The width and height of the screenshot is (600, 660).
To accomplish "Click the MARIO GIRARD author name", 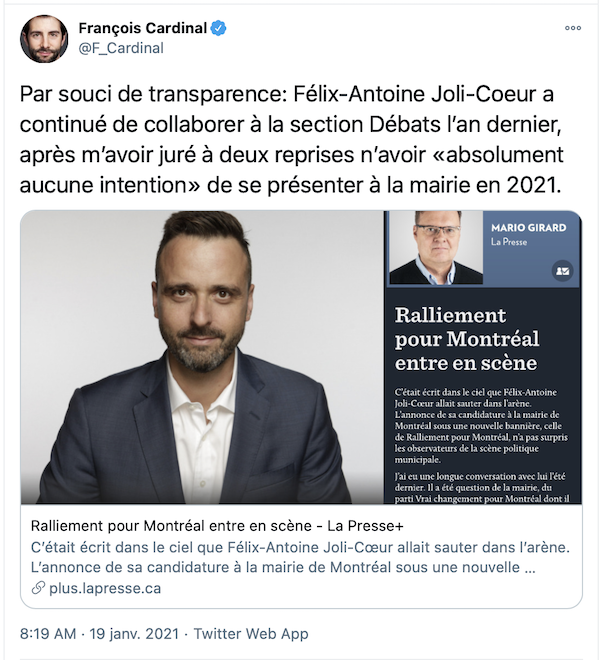I will 528,228.
